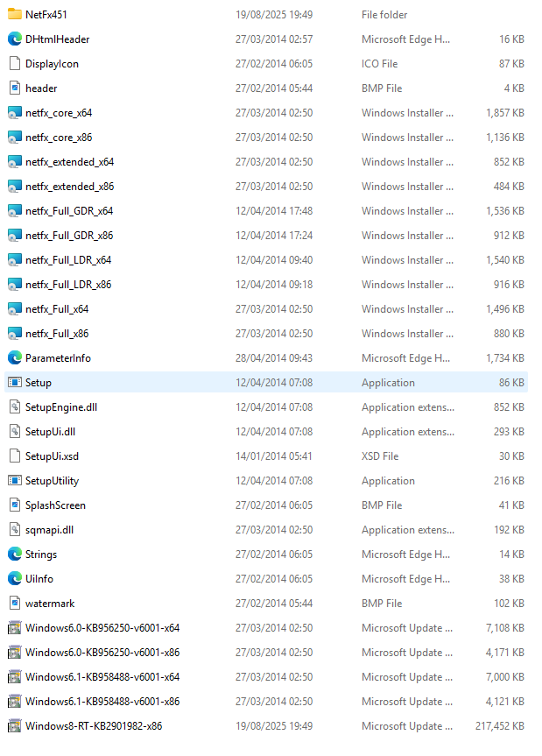Click installer icon for netfx_Full_GDR_x86

point(15,236)
